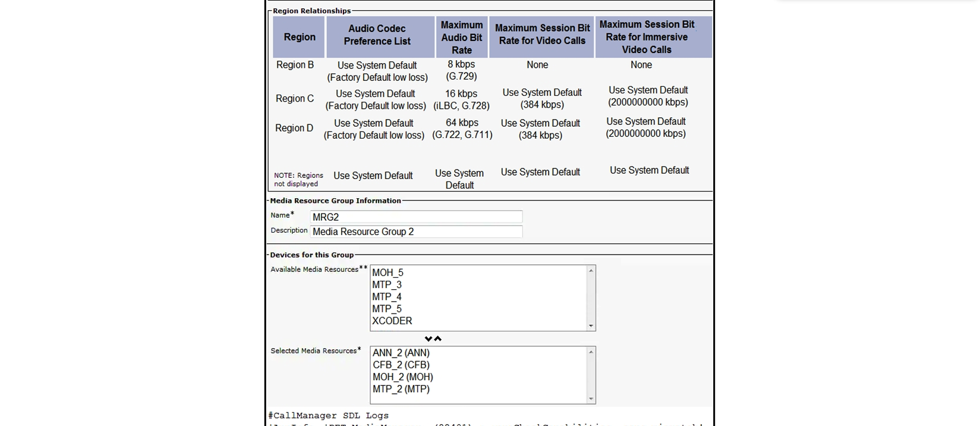The width and height of the screenshot is (980, 426).
Task: Click the #CallManager SDL Logs heading
Action: coord(328,416)
